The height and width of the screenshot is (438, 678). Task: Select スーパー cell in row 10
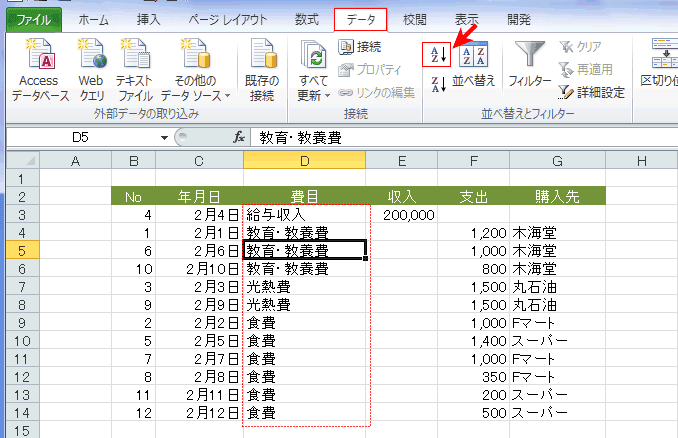point(557,341)
